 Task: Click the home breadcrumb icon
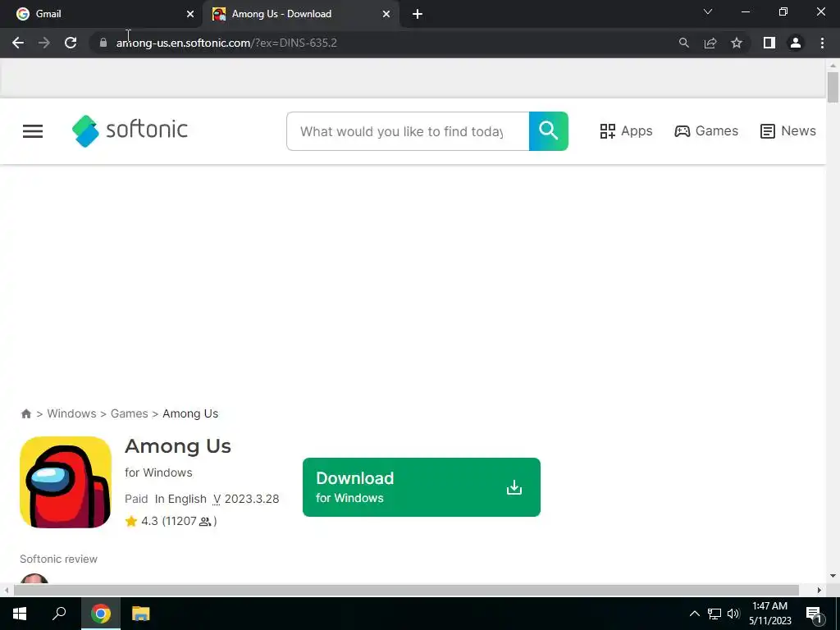point(25,413)
